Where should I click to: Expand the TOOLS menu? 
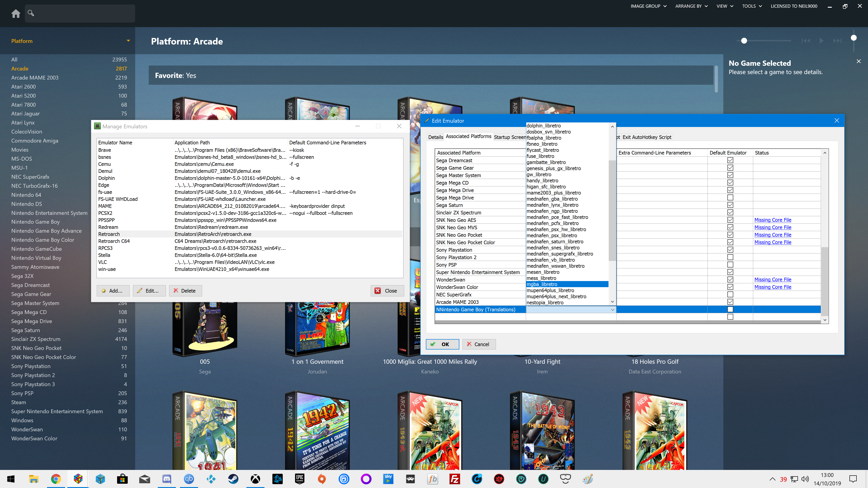752,6
